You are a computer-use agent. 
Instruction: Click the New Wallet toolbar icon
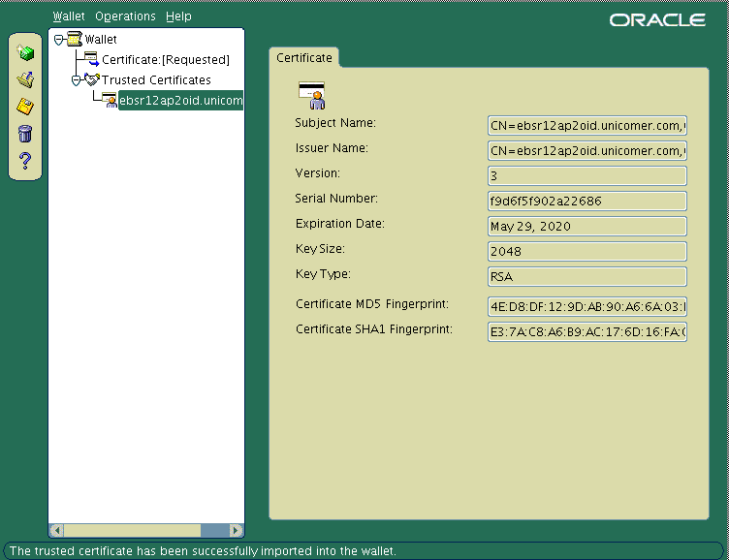pos(25,53)
